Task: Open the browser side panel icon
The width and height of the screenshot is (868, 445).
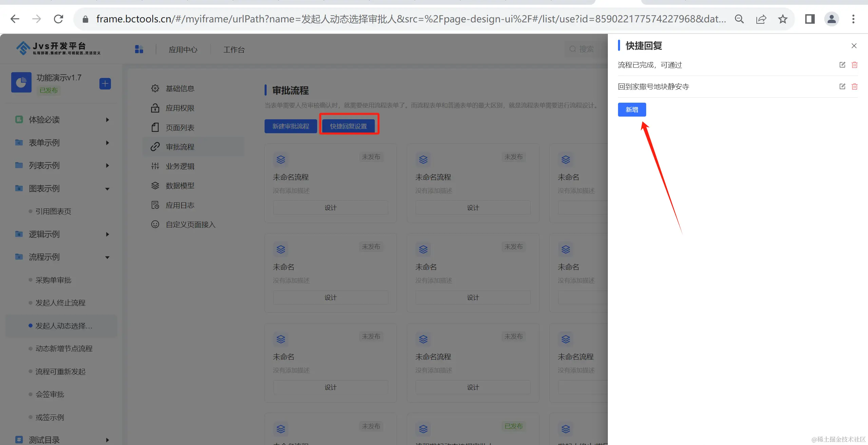Action: pyautogui.click(x=810, y=19)
